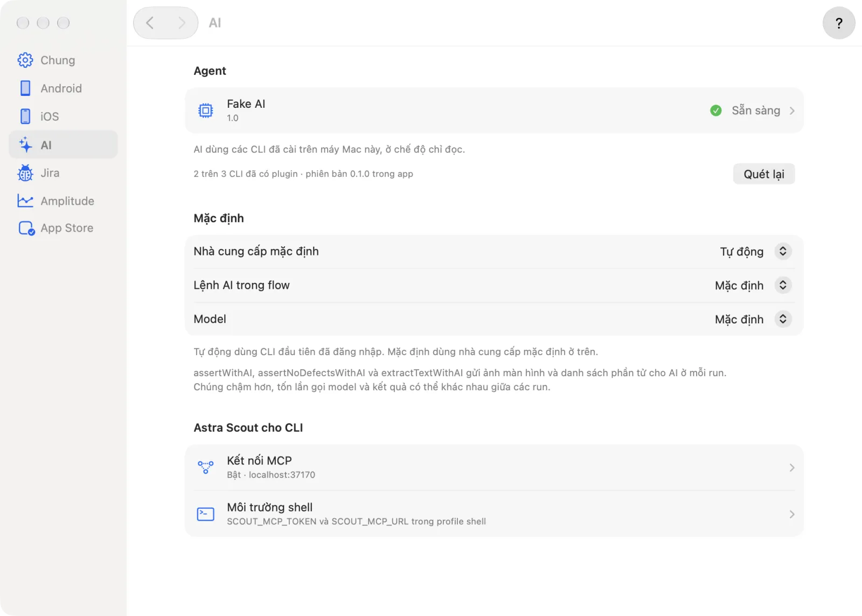Click the Android phone icon in sidebar

point(25,88)
